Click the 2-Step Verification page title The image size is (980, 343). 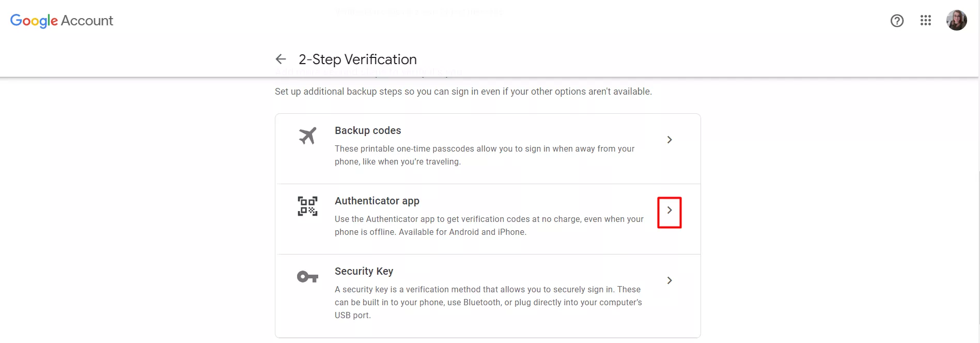point(357,59)
